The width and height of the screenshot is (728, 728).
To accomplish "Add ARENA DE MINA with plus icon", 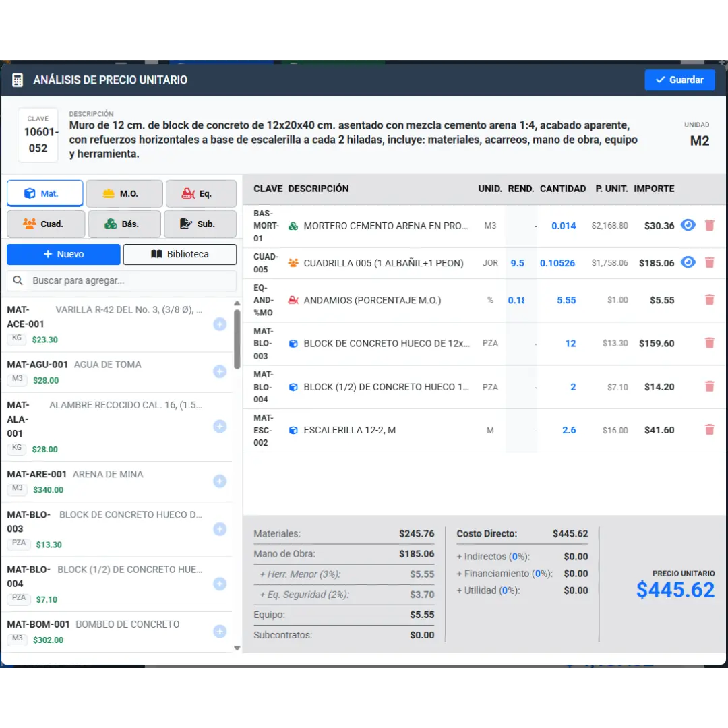I will [220, 481].
